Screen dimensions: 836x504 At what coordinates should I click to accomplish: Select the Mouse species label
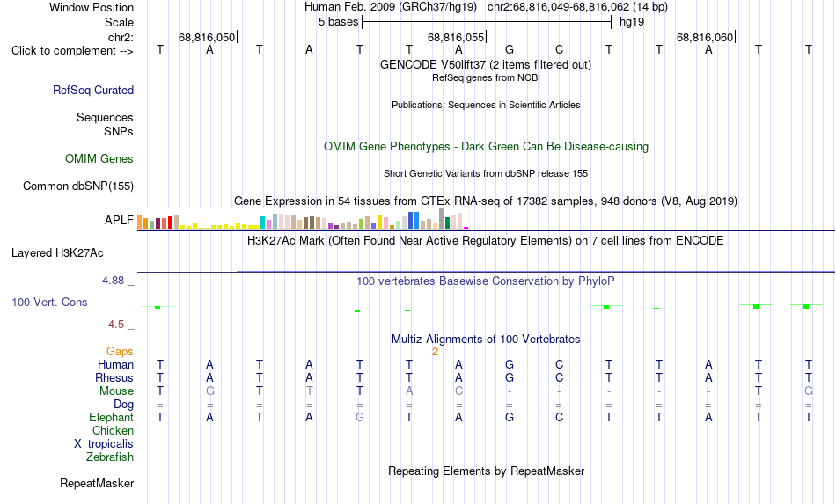(116, 391)
